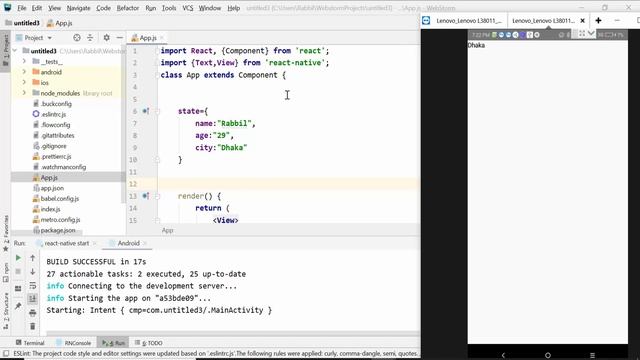Open the Tools menu
640x360 pixels.
pos(169,8)
